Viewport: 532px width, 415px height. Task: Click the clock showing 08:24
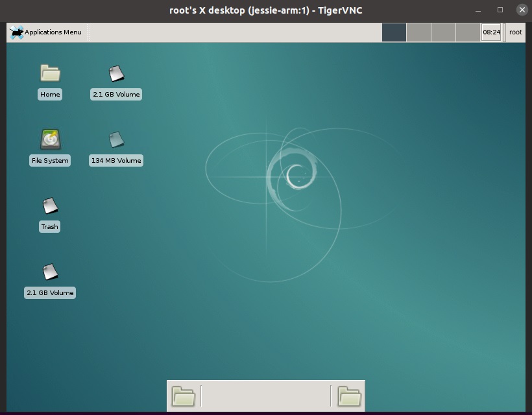click(491, 31)
